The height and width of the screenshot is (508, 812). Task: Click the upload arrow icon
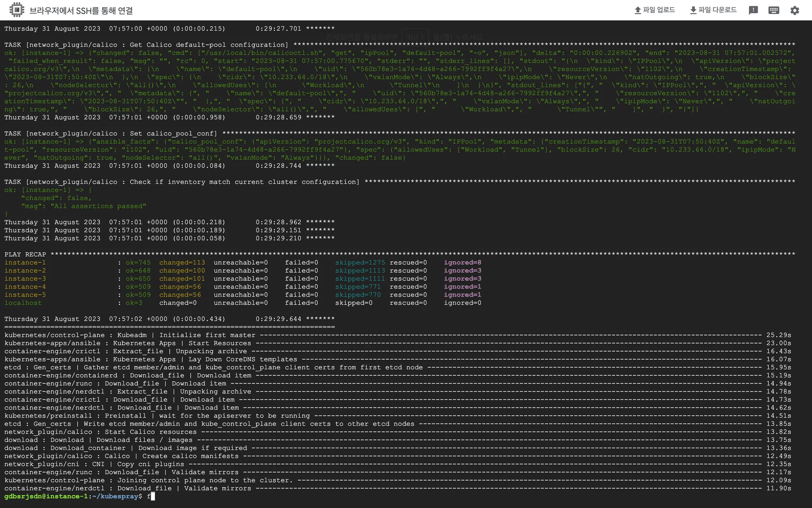tap(638, 10)
